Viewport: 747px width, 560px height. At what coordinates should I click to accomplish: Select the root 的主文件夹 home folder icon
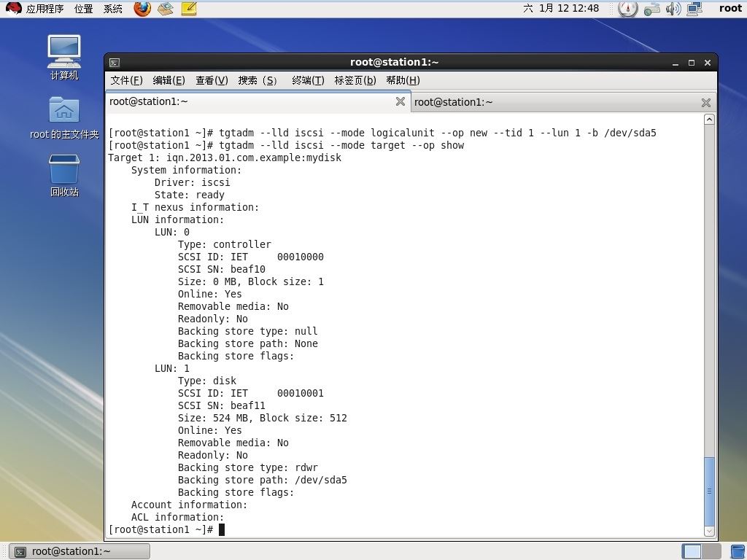[64, 117]
